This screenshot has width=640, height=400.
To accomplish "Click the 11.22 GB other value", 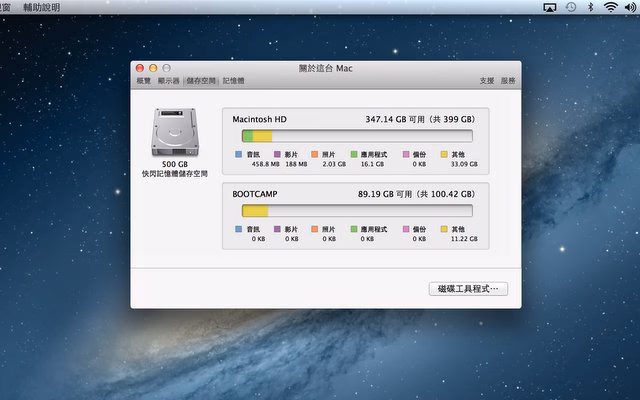I will pyautogui.click(x=464, y=239).
